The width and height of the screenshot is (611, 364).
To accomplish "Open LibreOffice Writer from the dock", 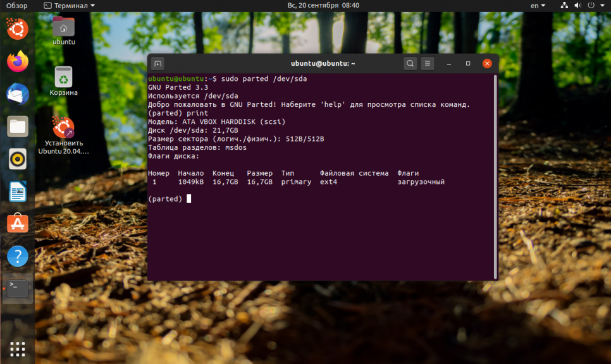I will tap(18, 191).
